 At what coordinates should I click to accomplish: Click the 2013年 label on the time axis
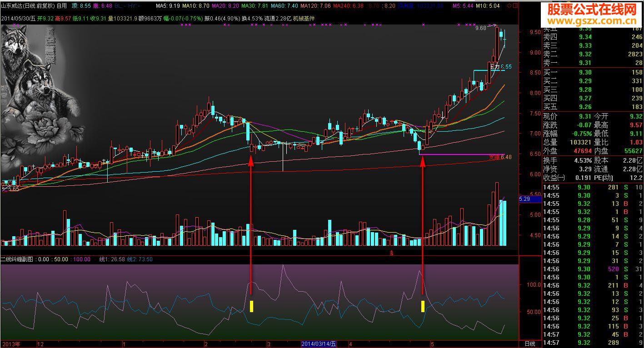coord(10,344)
